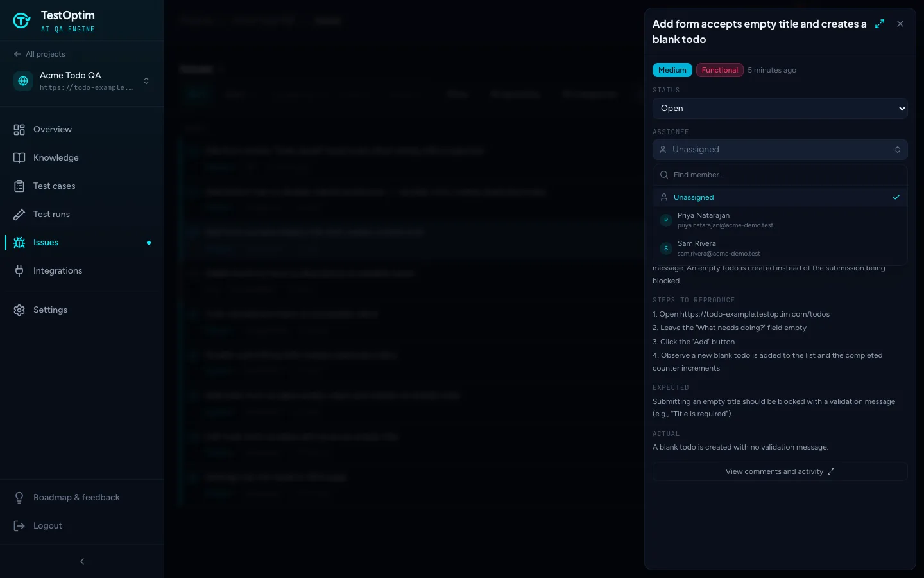The height and width of the screenshot is (578, 924).
Task: Click the issue title 'Add form accepts empty title'
Action: (x=760, y=31)
